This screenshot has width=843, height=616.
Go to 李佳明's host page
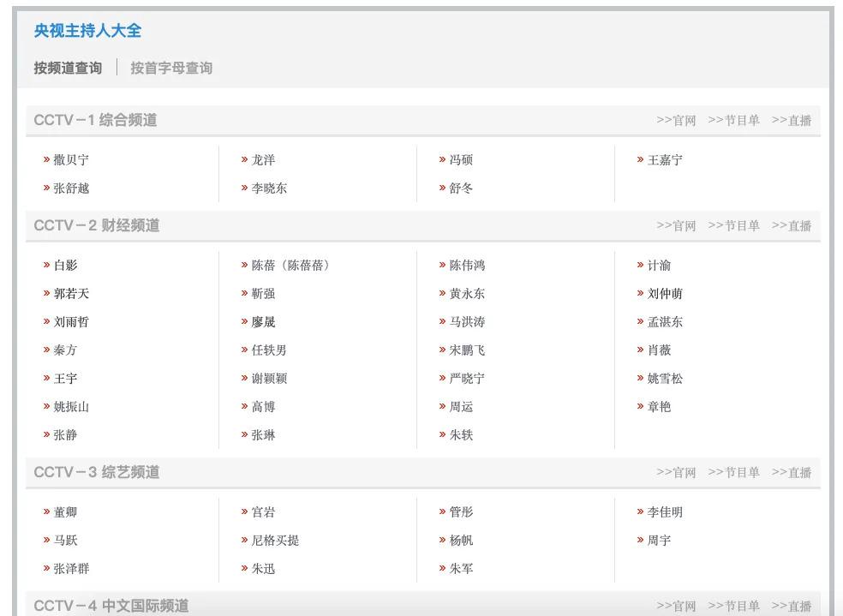click(x=665, y=511)
